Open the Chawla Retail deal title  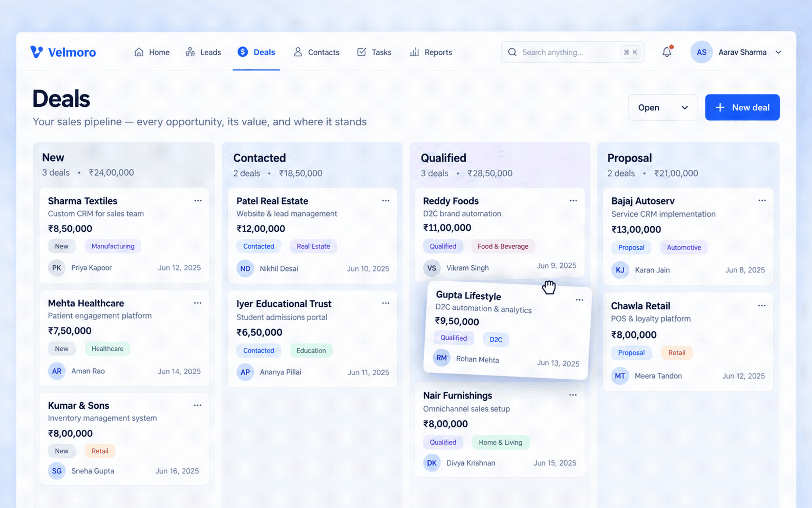[640, 306]
